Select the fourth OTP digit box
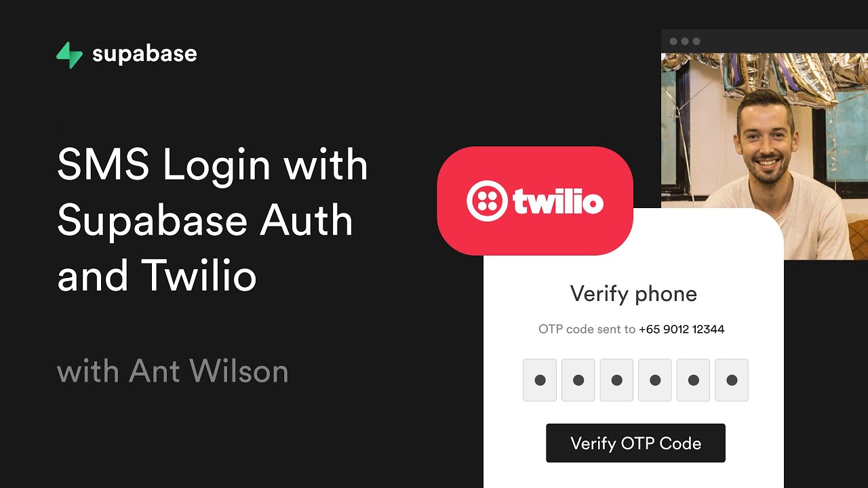868x488 pixels. (x=655, y=380)
